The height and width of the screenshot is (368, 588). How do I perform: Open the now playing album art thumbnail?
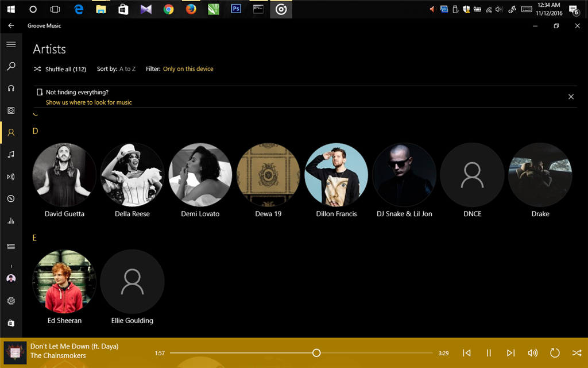[x=15, y=352]
